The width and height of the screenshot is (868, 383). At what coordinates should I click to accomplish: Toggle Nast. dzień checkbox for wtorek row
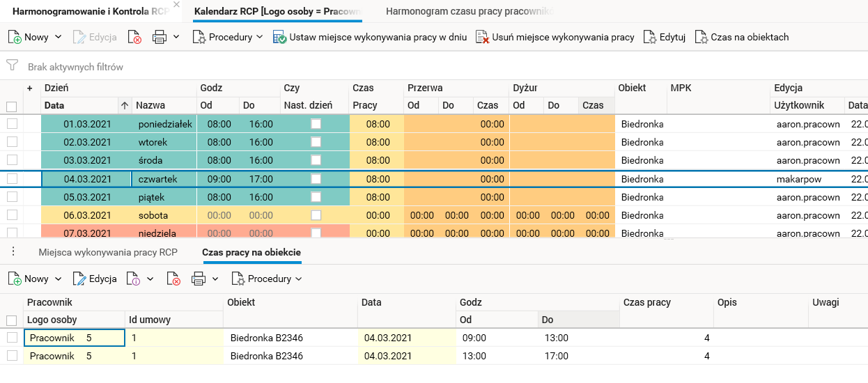[316, 142]
